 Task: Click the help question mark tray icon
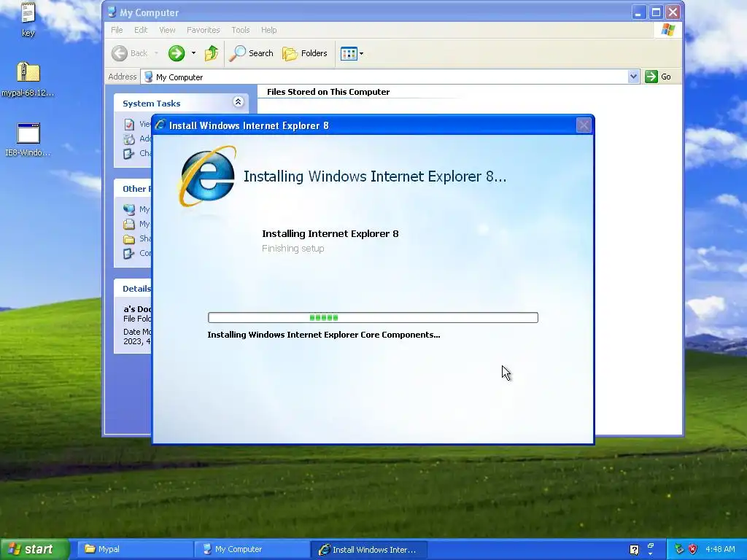coord(634,550)
